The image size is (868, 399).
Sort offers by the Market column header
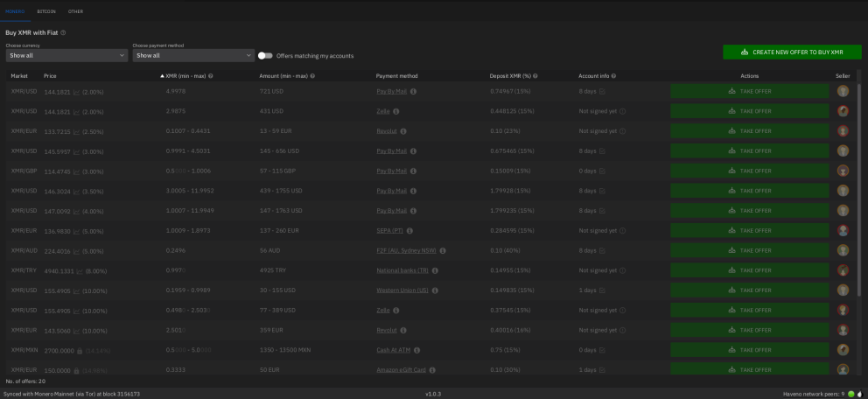point(19,76)
